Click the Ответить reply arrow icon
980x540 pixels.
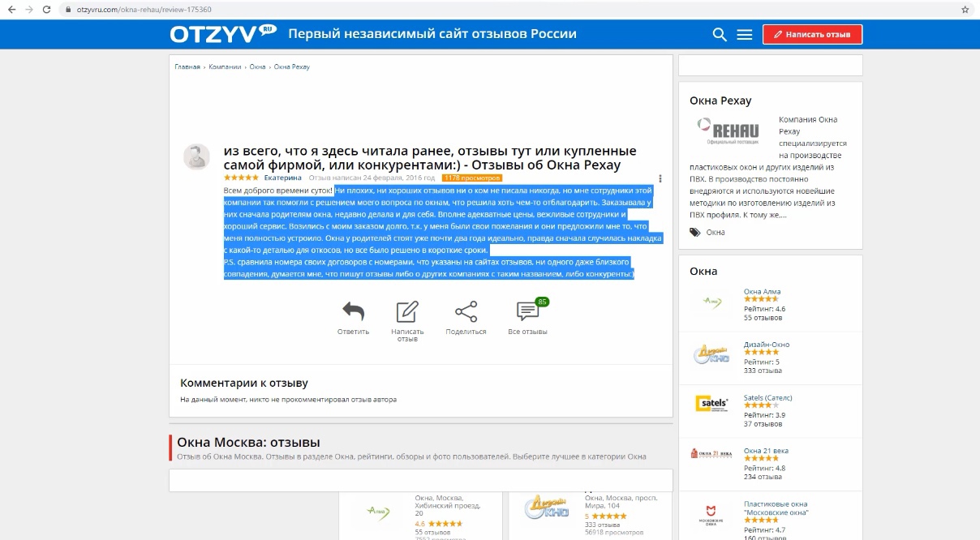click(x=353, y=312)
